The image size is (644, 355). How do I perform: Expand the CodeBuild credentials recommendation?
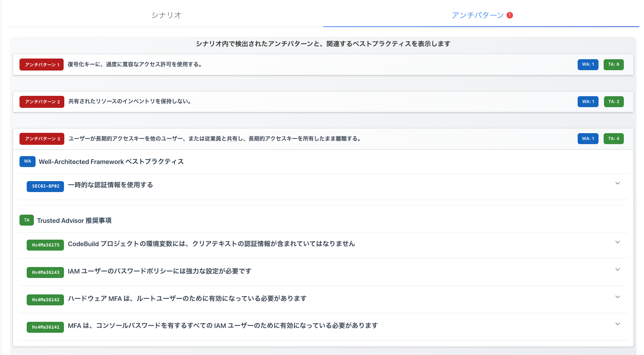click(617, 242)
